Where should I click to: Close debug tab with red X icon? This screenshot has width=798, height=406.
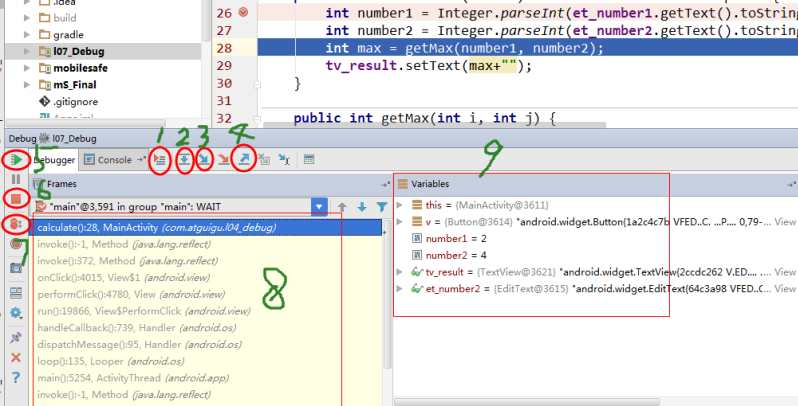(x=16, y=358)
